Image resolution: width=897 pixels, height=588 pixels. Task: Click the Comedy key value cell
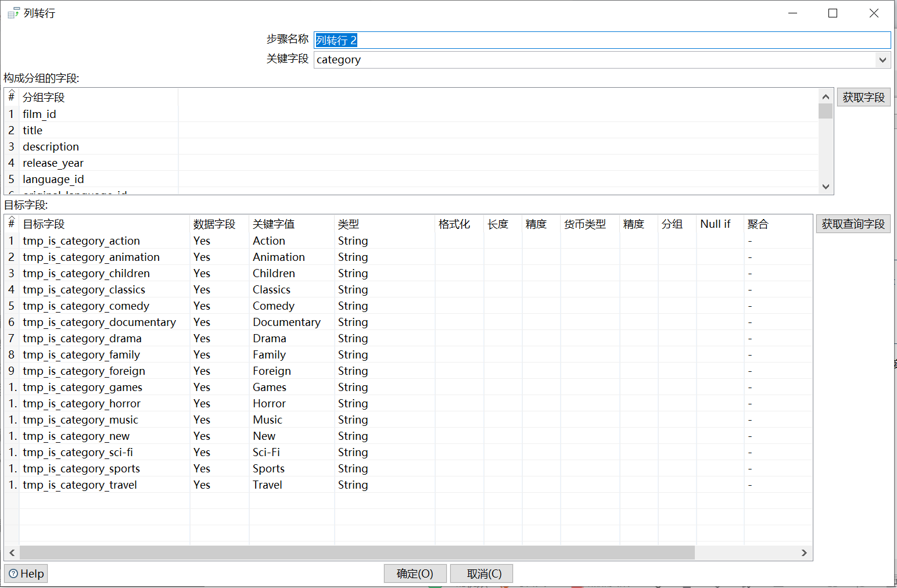point(274,306)
